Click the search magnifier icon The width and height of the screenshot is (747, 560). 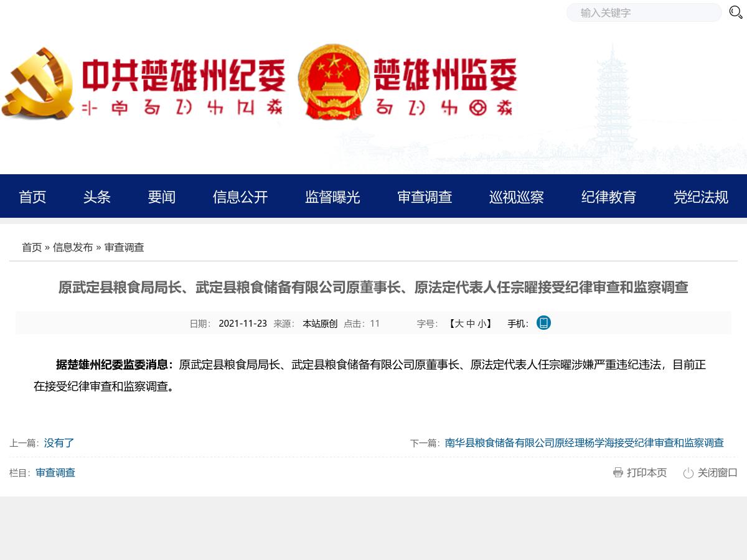(x=736, y=12)
